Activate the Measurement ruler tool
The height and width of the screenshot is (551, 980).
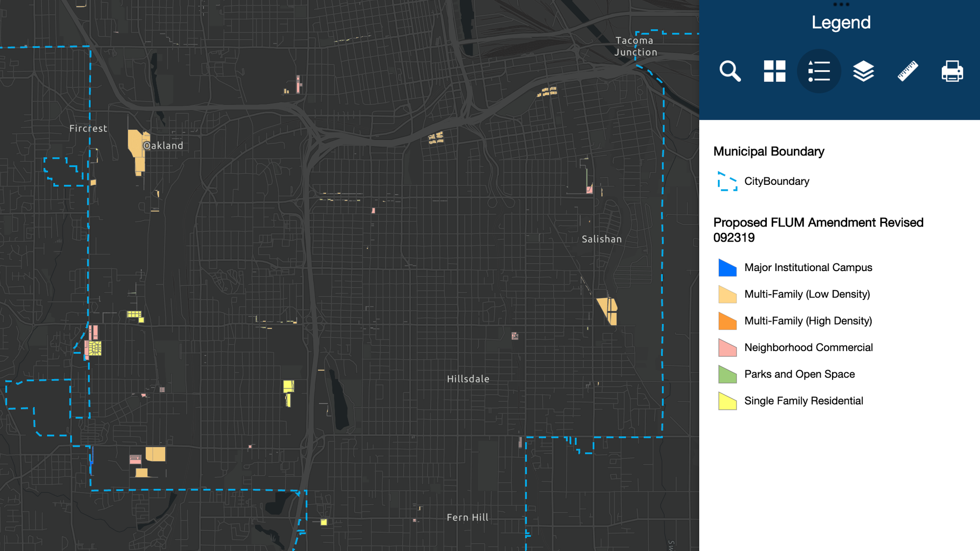coord(907,71)
